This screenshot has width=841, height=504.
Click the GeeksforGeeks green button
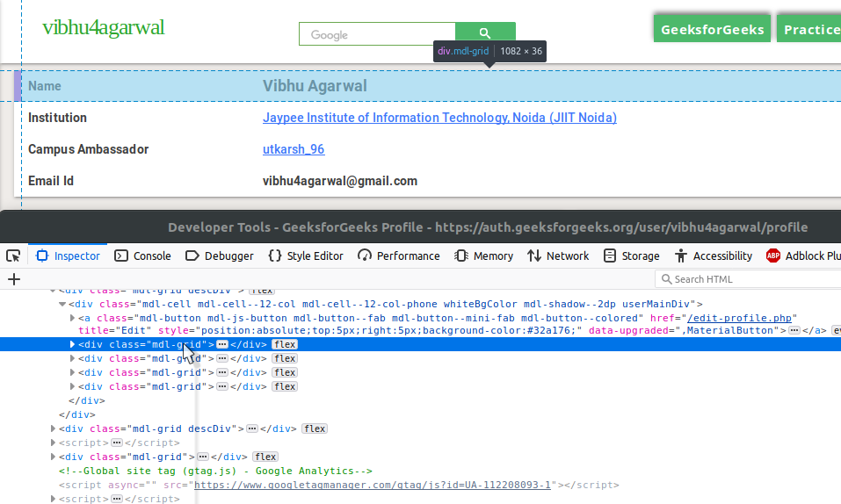pos(713,29)
